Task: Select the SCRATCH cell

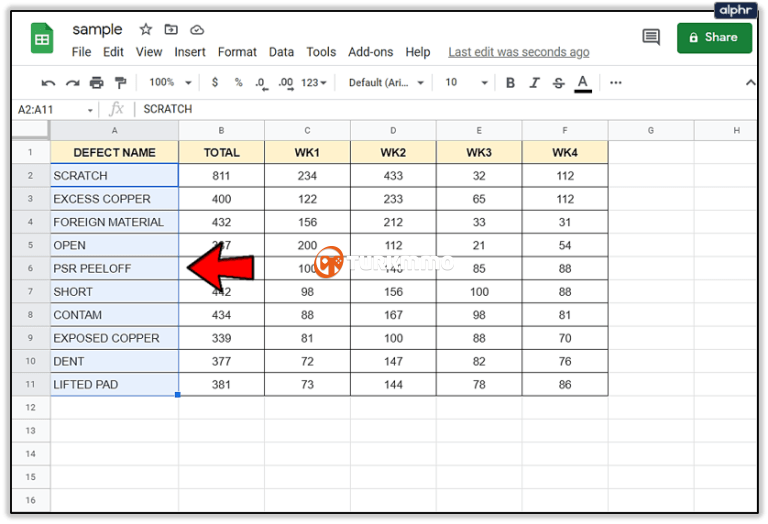Action: coord(114,175)
